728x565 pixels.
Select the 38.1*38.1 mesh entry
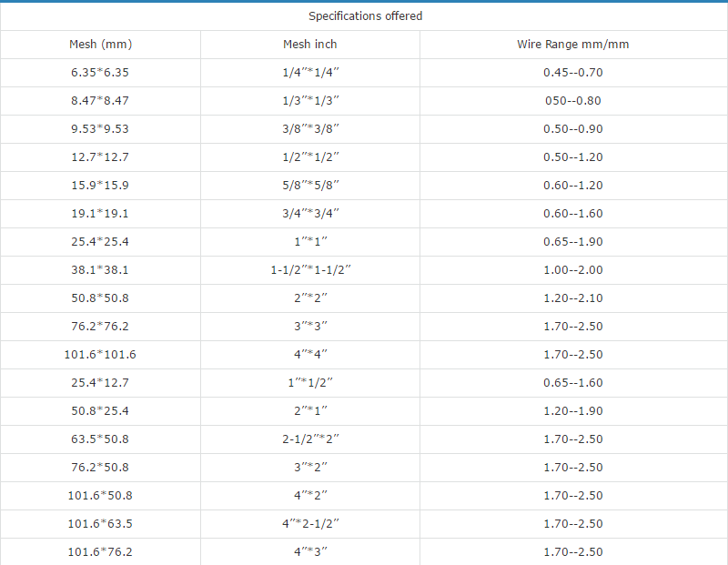(100, 269)
